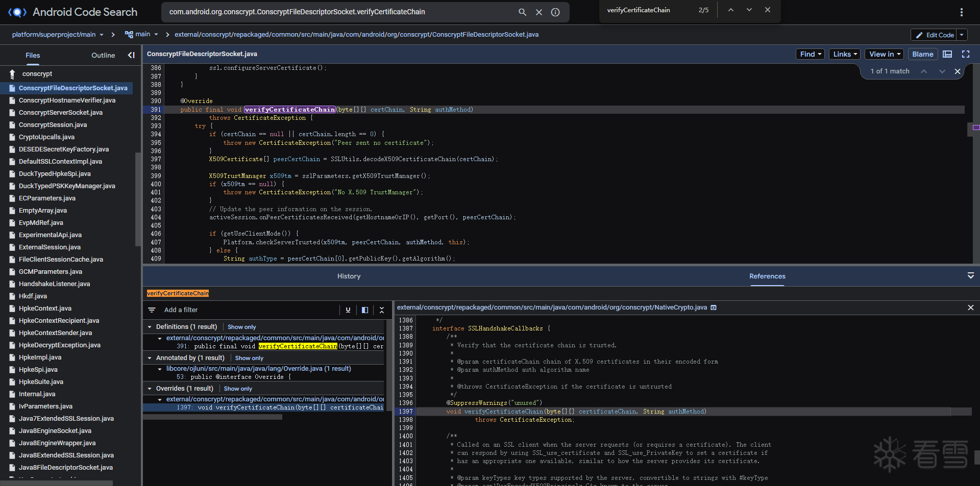
Task: Switch to the Outline tab
Action: [x=103, y=55]
